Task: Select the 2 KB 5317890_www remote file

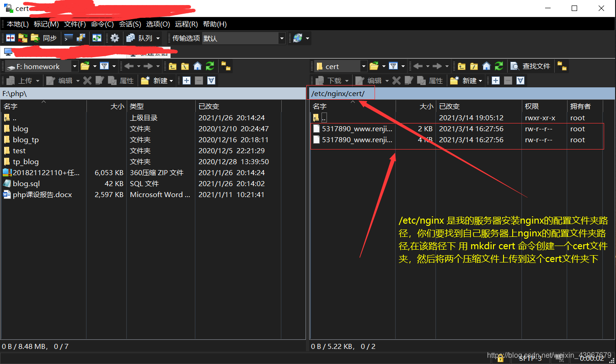Action: coord(357,128)
